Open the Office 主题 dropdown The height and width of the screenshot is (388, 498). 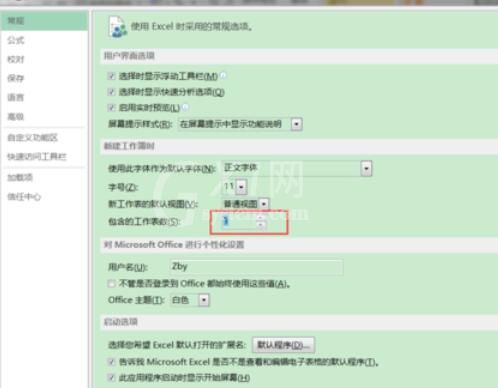click(x=204, y=300)
